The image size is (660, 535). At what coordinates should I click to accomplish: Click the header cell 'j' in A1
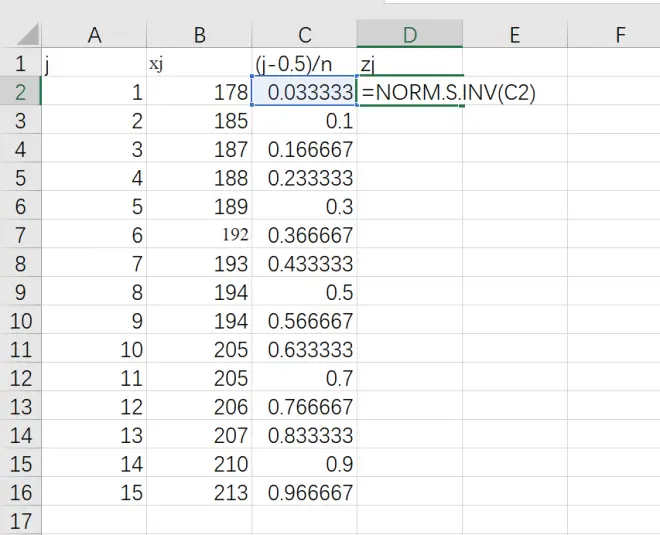(94, 63)
